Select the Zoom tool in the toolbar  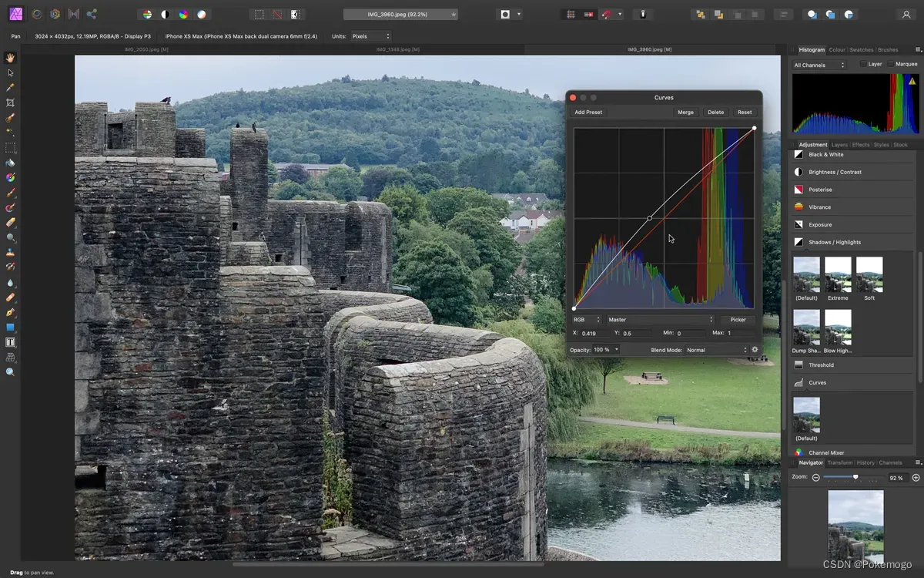coord(10,371)
